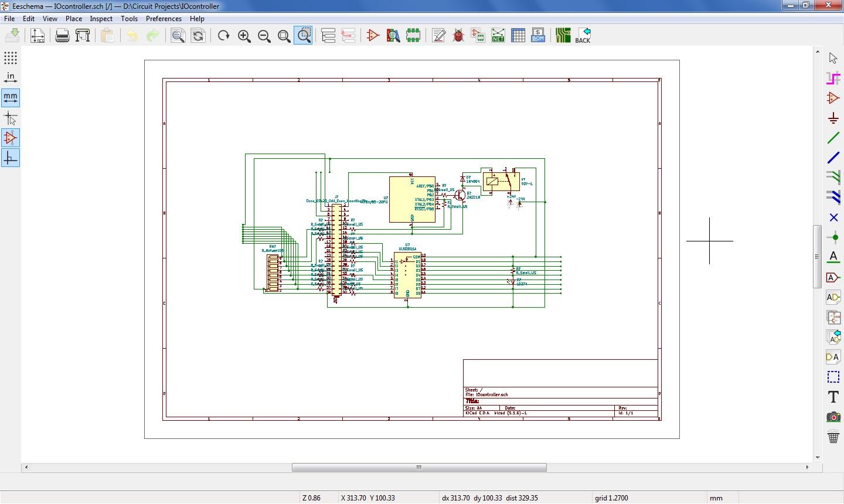
Task: Select Bus to Bus Entry tool
Action: click(x=833, y=197)
